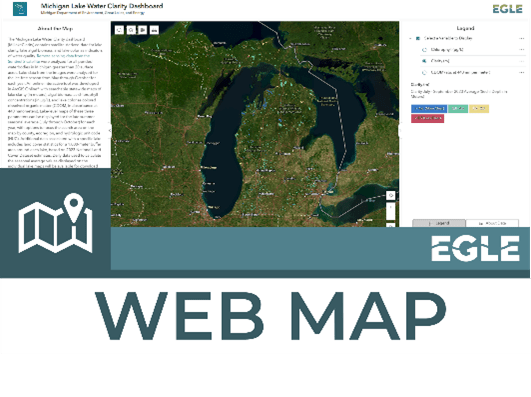Click the blue legend class swatch

[x=429, y=108]
